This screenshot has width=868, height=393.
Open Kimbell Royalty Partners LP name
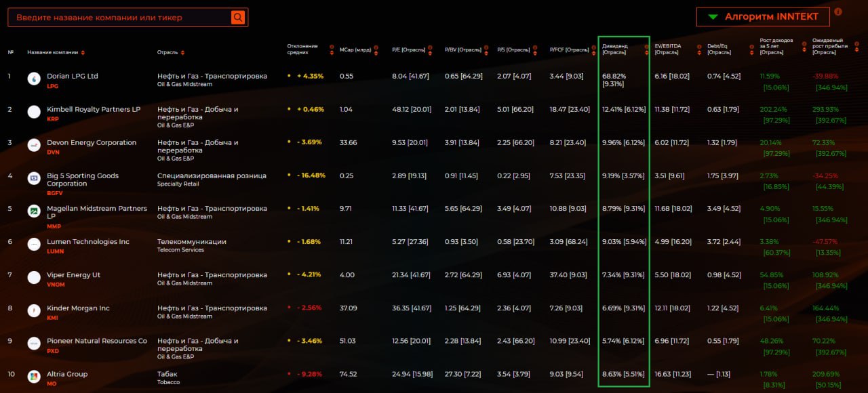tap(94, 109)
